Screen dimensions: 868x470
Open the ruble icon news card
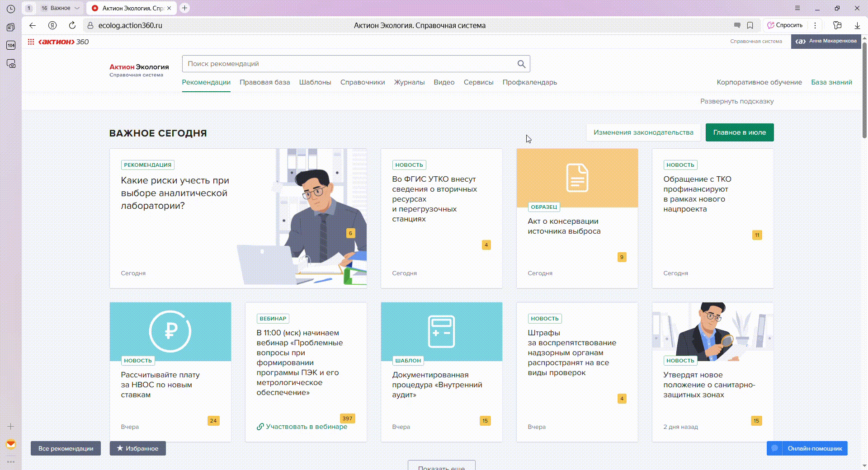[170, 332]
